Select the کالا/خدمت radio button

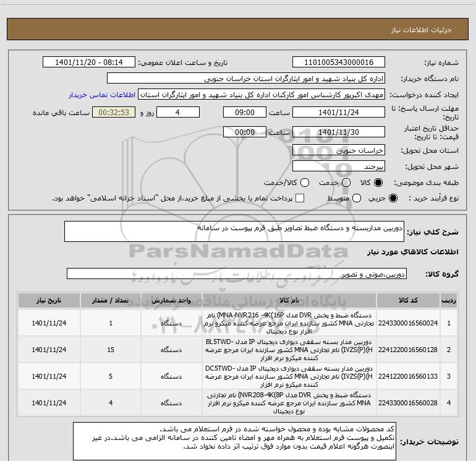(x=305, y=183)
